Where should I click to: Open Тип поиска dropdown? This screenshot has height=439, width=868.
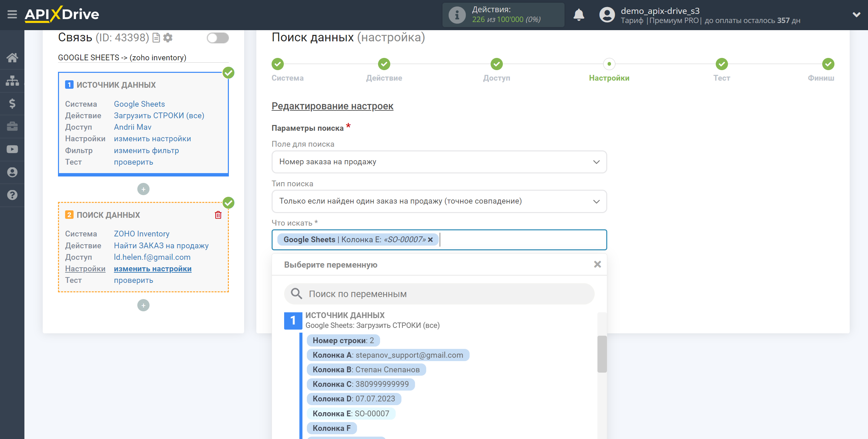(439, 201)
